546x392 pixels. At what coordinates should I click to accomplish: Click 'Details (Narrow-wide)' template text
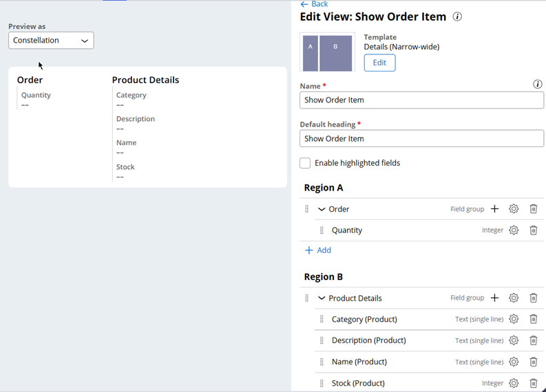coord(401,47)
